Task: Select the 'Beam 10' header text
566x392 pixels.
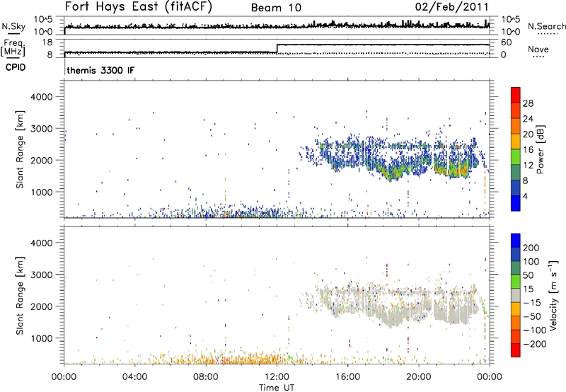Action: tap(276, 8)
